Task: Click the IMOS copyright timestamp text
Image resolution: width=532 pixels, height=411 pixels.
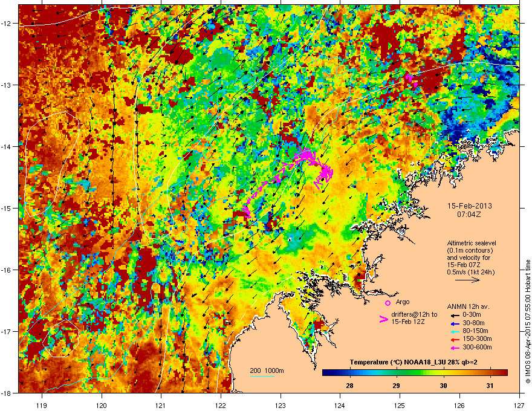Action: pyautogui.click(x=528, y=322)
